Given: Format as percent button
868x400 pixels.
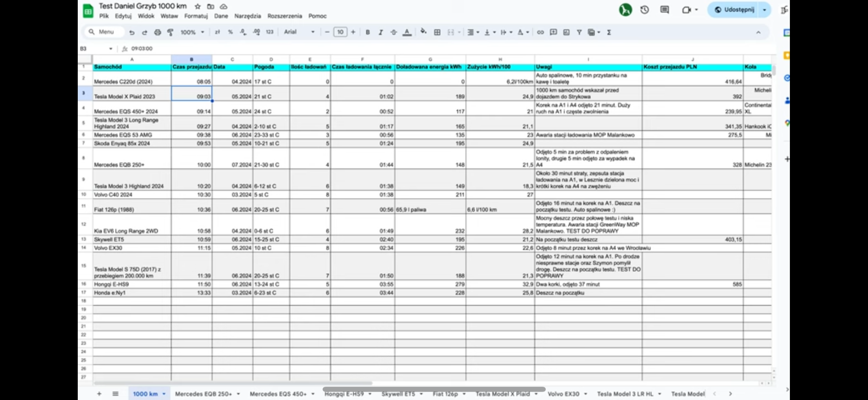Looking at the screenshot, I should (x=230, y=32).
